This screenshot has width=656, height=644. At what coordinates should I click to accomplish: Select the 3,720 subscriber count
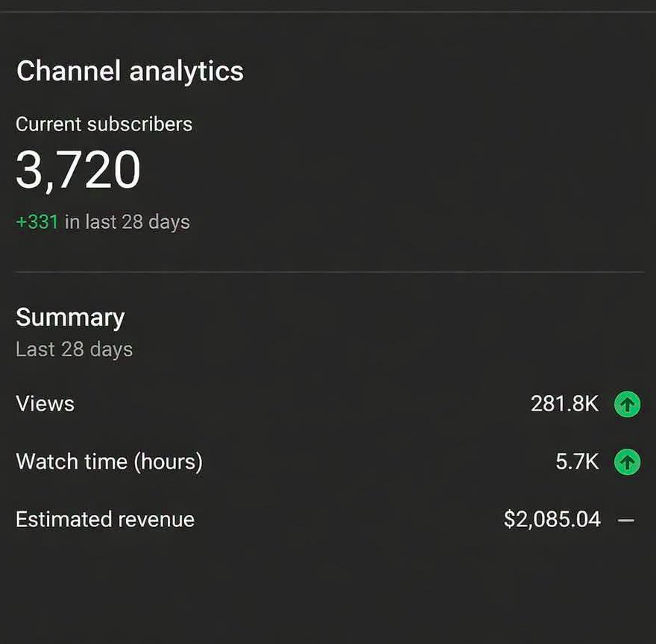pyautogui.click(x=78, y=170)
